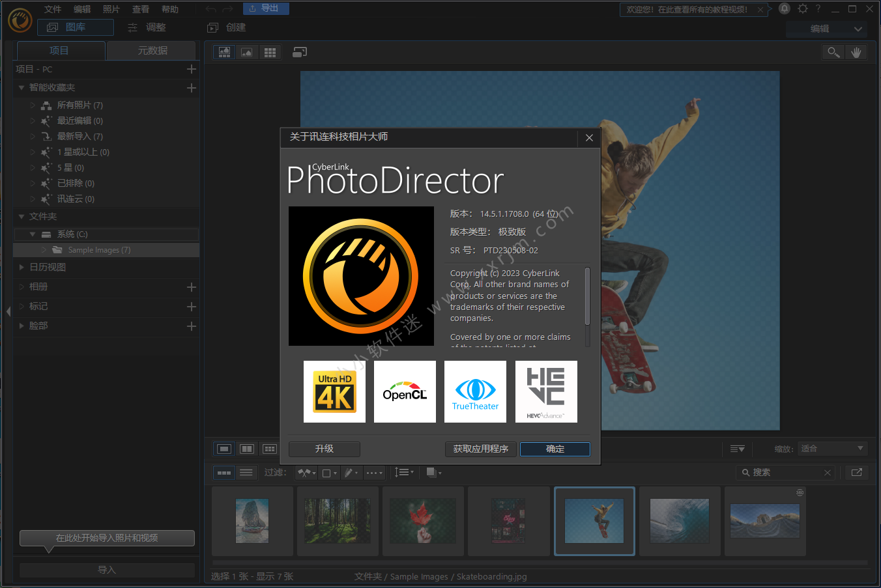The image size is (881, 588).
Task: Collapse the 智能收藏夹 section
Action: coord(22,87)
